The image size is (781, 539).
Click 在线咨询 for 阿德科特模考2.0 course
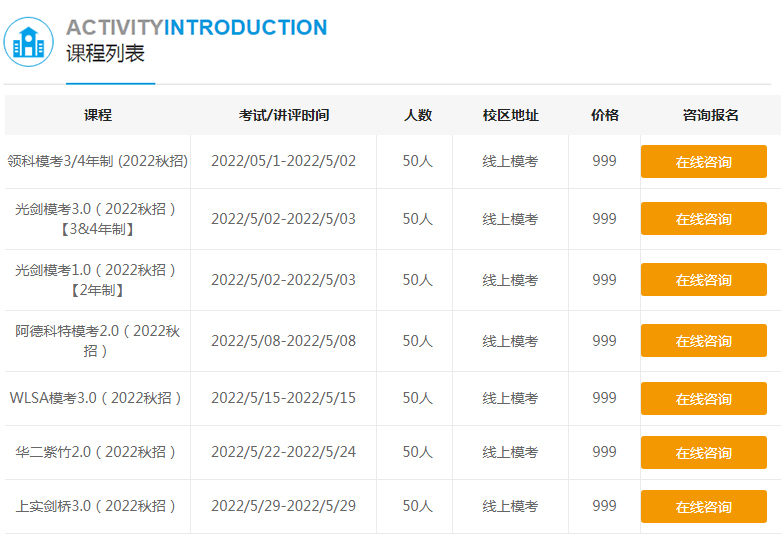(703, 341)
